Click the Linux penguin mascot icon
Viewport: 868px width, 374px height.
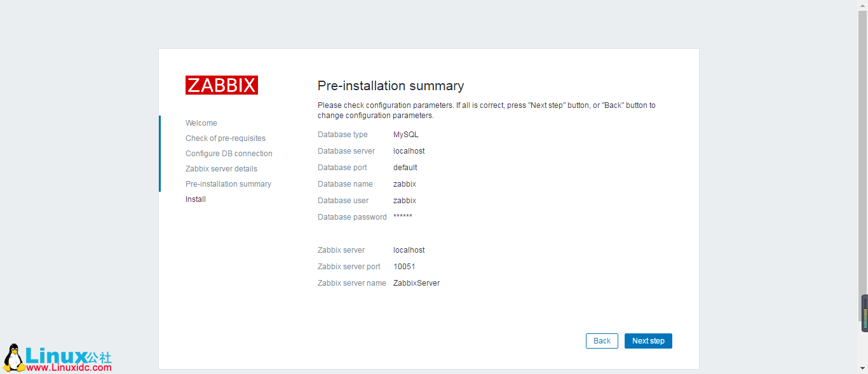(x=13, y=357)
